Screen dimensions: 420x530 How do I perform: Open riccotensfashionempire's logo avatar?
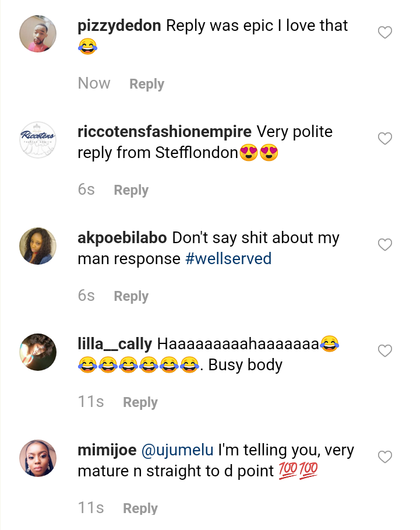38,140
